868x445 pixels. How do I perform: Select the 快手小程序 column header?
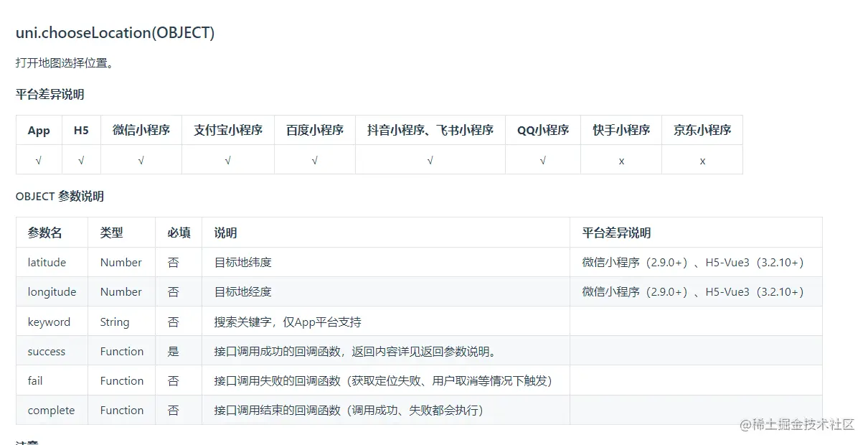(621, 130)
